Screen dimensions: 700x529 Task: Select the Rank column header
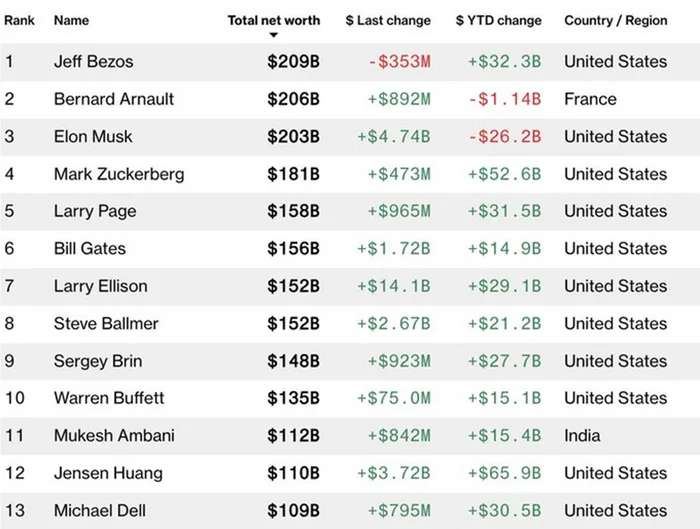click(19, 21)
